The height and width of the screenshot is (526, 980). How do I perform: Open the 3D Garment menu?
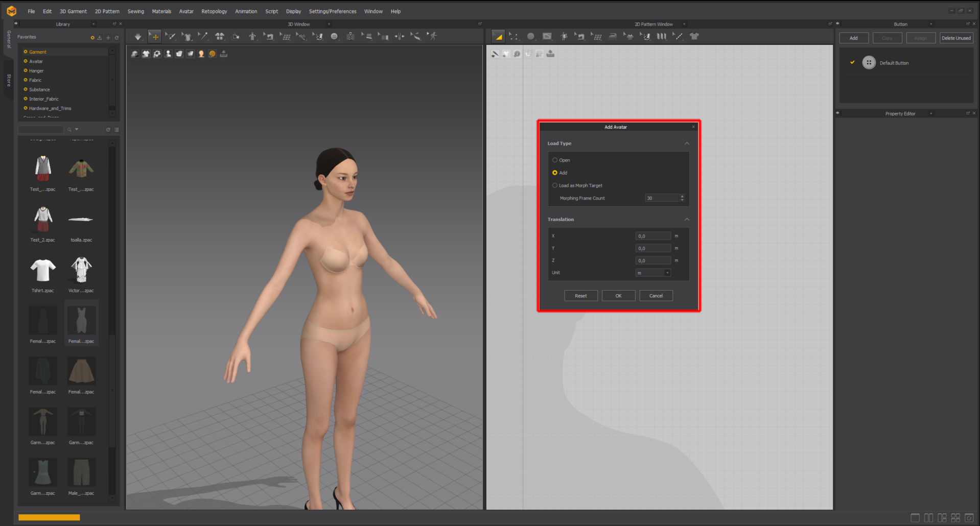[x=73, y=11]
